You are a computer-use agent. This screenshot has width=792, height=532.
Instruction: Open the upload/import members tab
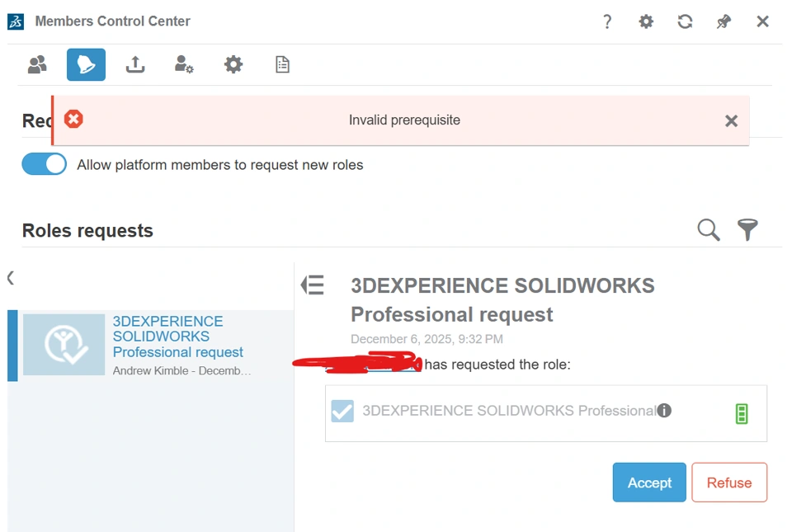[135, 64]
